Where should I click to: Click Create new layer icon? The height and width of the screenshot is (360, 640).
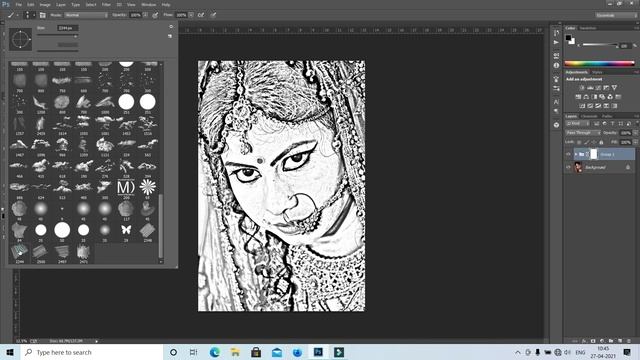620,341
